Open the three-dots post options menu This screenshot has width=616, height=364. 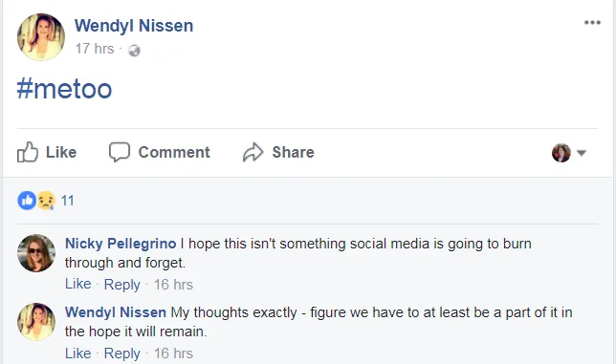[592, 22]
